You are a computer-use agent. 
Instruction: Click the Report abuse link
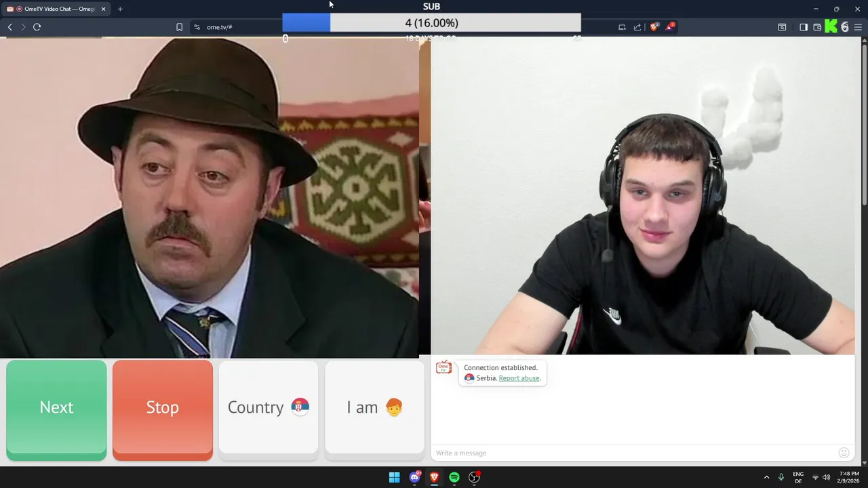(x=519, y=378)
